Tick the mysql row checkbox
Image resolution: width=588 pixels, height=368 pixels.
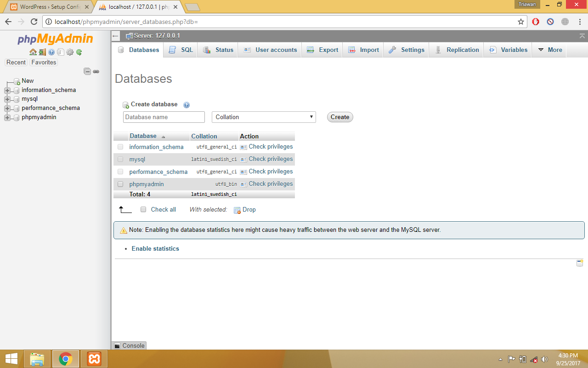point(120,159)
